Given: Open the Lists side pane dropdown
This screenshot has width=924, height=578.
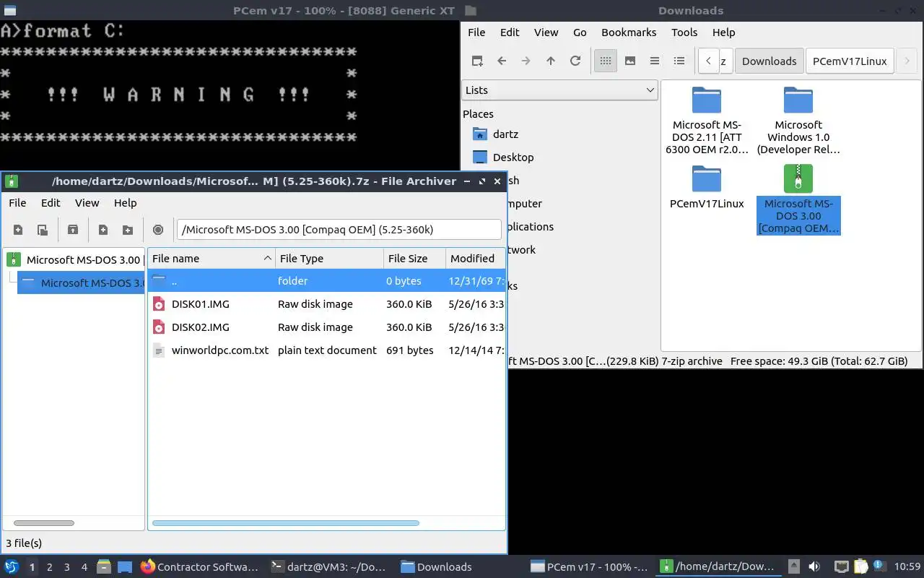Looking at the screenshot, I should (x=559, y=90).
